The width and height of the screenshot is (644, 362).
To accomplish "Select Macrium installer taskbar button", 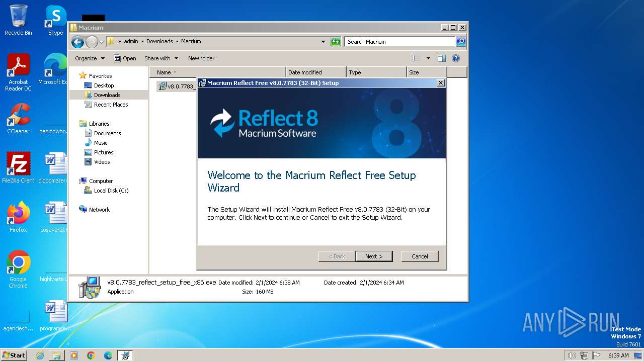I will point(125,355).
